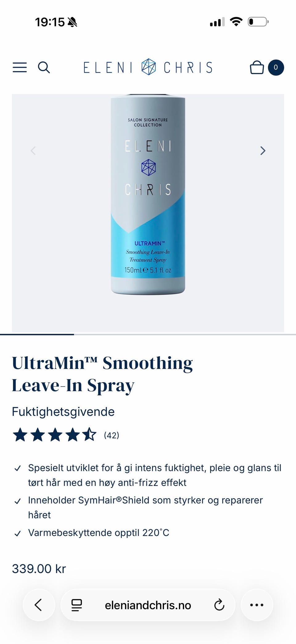Screen dimensions: 296x644
Task: Tap the 339.00 kr price
Action: [39, 568]
